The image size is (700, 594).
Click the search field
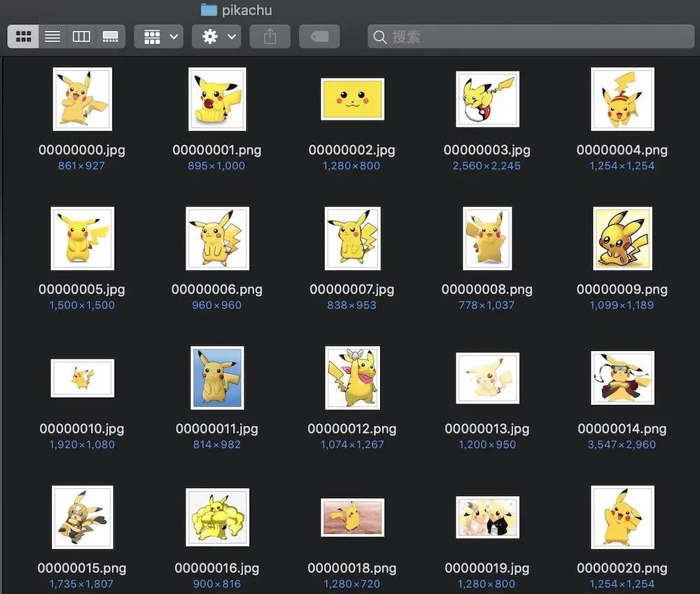(531, 36)
